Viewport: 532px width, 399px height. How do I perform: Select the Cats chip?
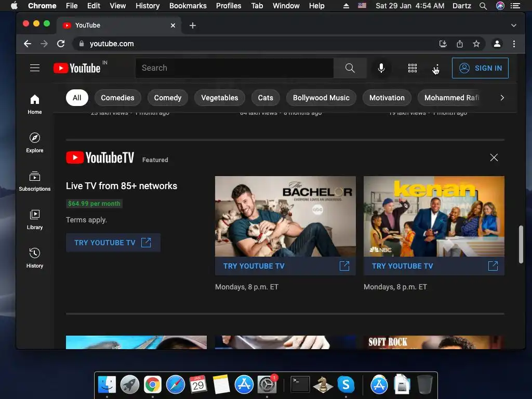point(265,98)
